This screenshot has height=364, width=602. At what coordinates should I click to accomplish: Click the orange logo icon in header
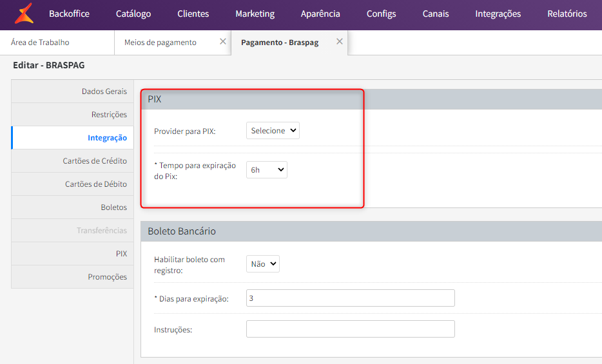click(24, 14)
